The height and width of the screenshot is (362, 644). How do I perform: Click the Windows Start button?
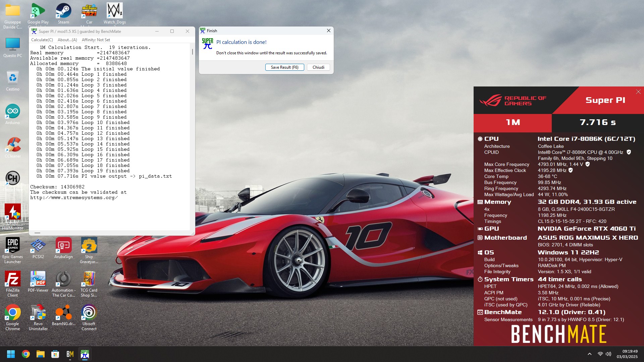pos(11,354)
